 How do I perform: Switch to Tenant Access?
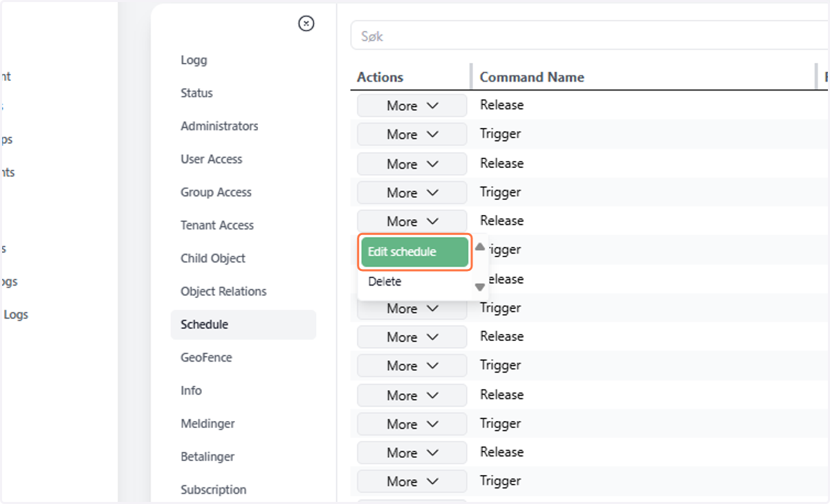pos(217,225)
